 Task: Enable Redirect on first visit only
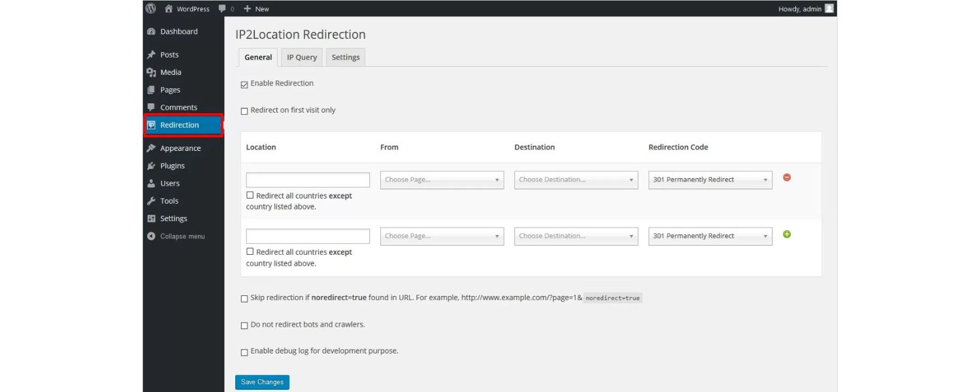coord(244,110)
